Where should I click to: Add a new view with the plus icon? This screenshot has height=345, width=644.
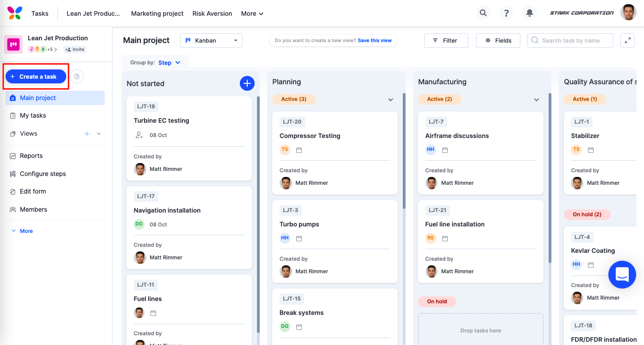87,133
